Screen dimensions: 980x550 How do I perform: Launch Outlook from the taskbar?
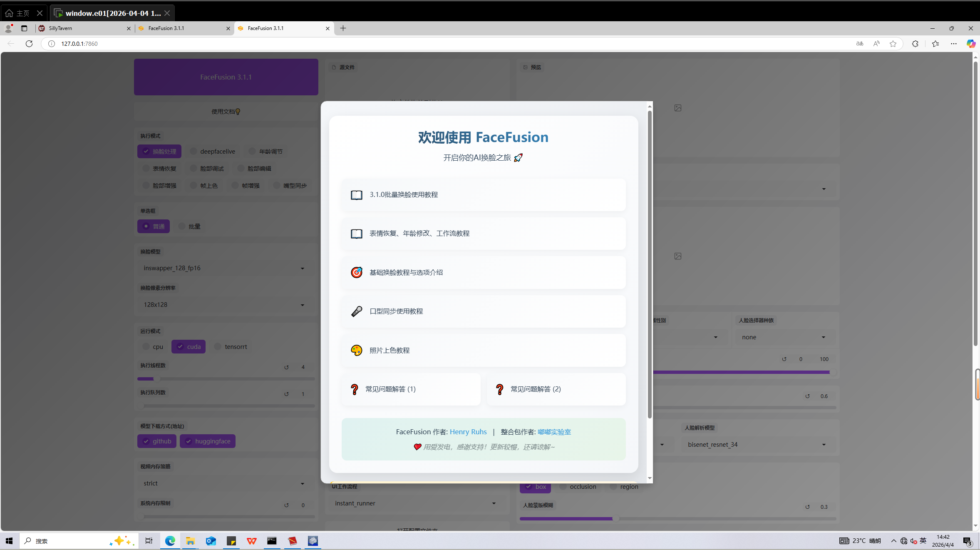(211, 541)
